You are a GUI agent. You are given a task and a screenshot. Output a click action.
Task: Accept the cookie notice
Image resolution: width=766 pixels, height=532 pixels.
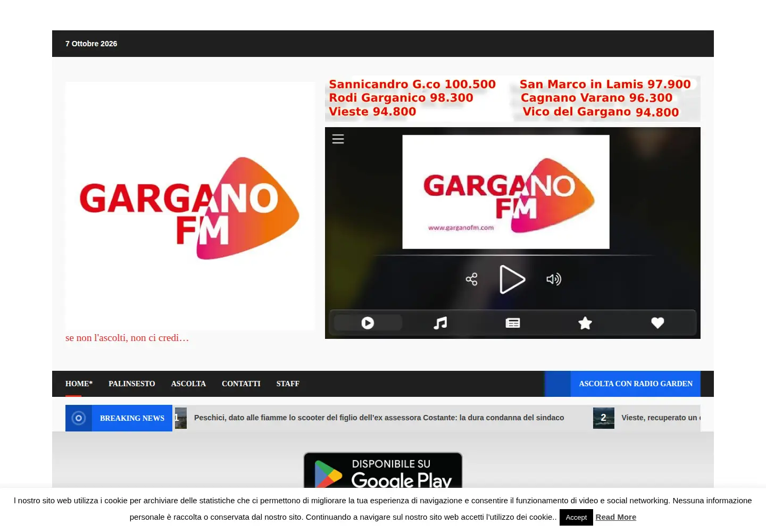[x=576, y=517]
